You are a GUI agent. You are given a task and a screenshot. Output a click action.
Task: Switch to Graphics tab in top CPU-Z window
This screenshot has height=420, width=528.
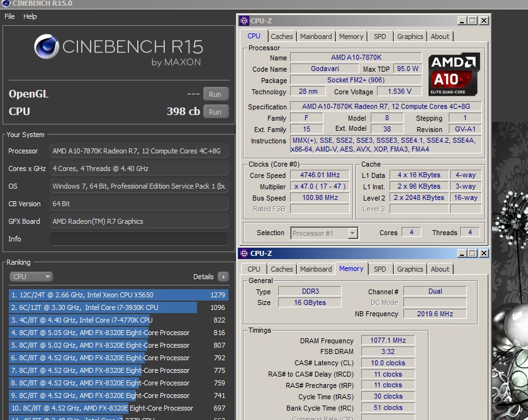pyautogui.click(x=410, y=36)
